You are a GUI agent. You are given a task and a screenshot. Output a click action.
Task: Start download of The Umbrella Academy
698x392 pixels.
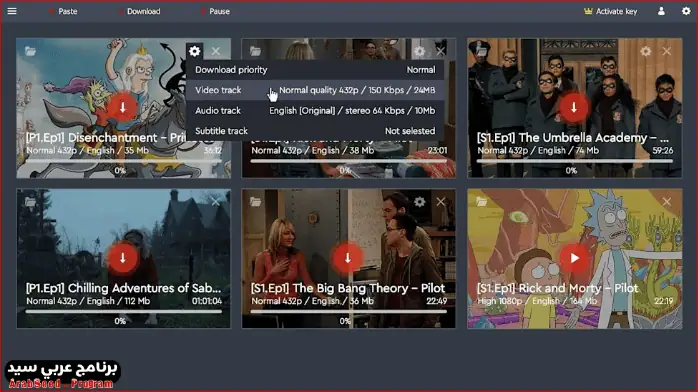pyautogui.click(x=574, y=107)
